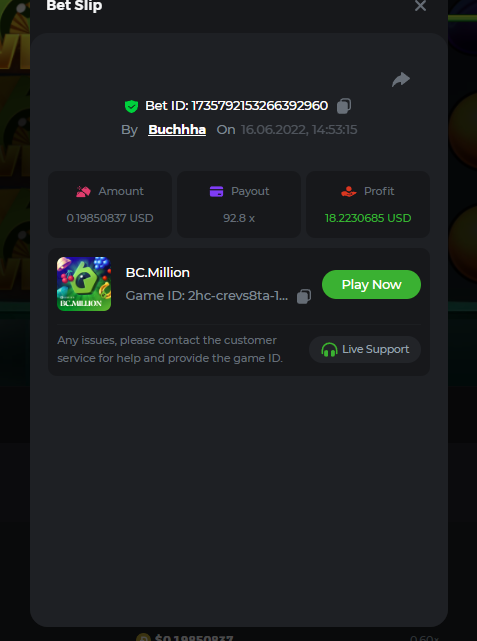This screenshot has height=641, width=477.
Task: Click the red Profit hand icon
Action: (x=349, y=191)
